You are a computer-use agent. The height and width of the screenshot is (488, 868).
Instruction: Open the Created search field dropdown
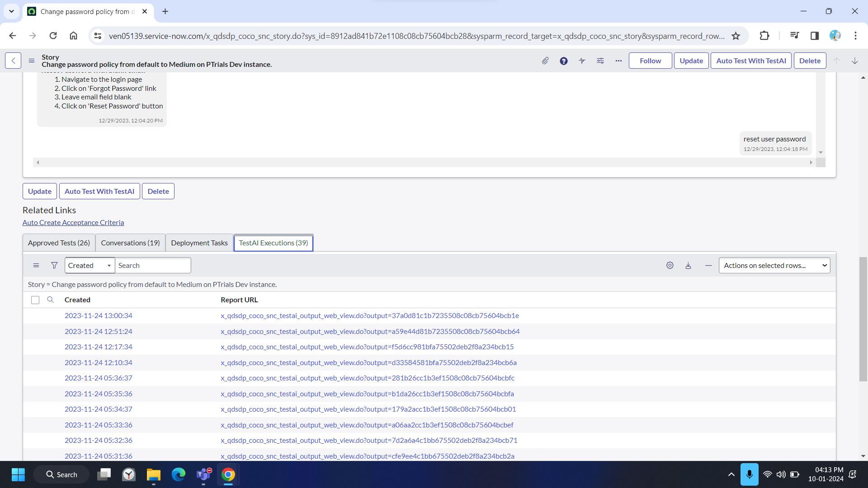pos(90,265)
